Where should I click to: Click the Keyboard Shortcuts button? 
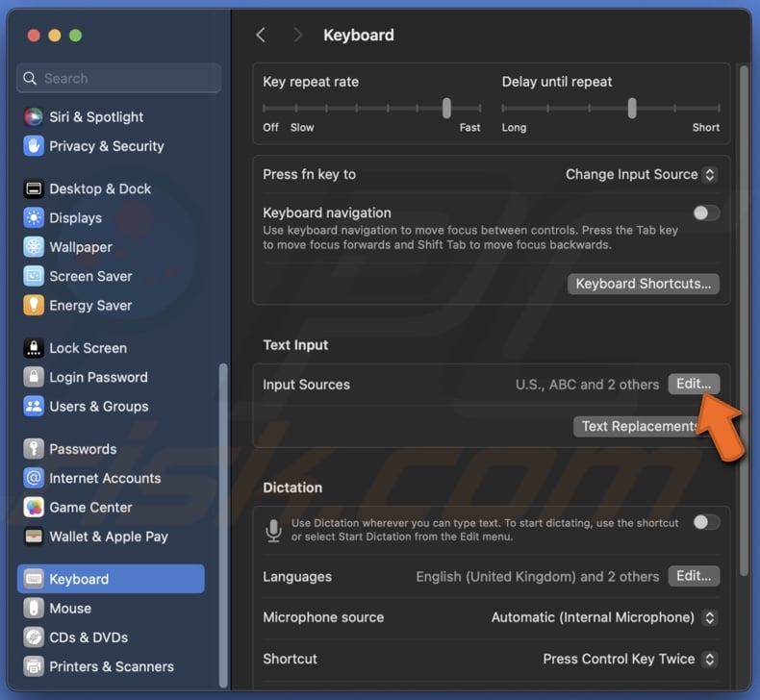coord(643,284)
